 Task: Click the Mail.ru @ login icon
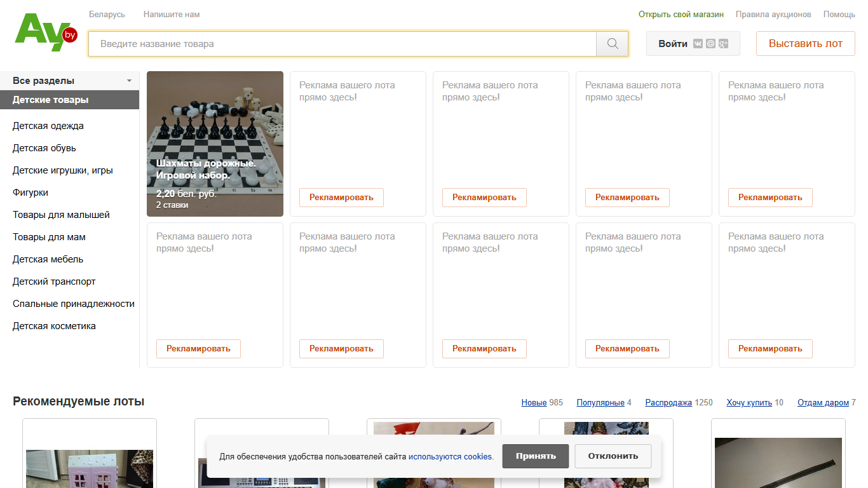[710, 44]
